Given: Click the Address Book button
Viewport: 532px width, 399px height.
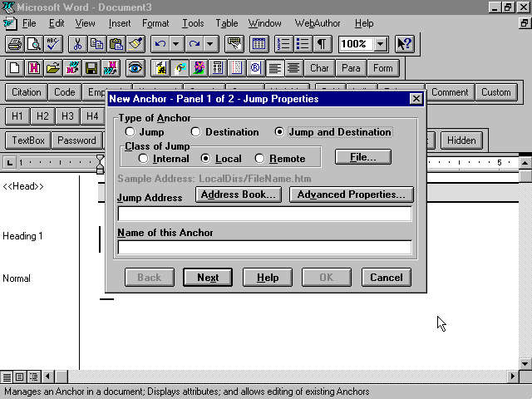Looking at the screenshot, I should [x=240, y=195].
